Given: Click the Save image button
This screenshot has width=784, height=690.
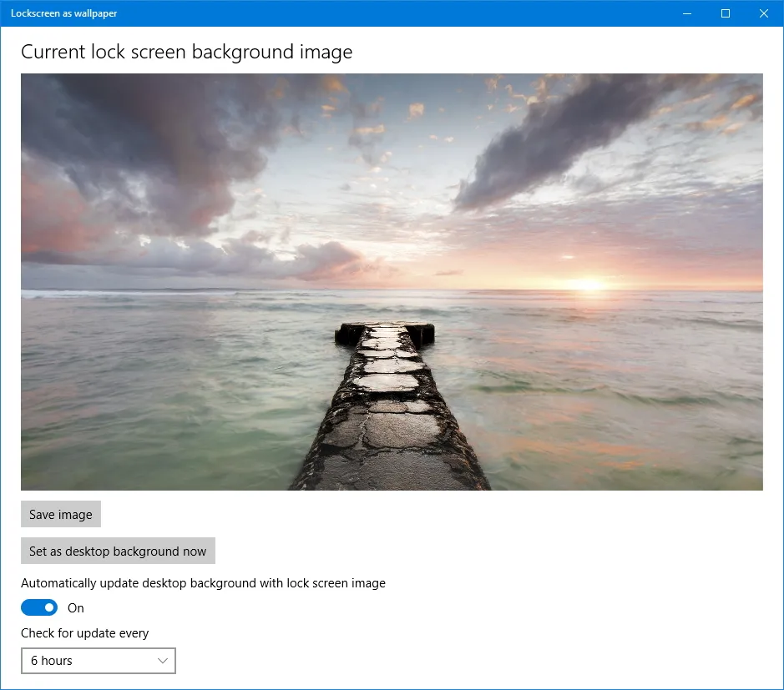Looking at the screenshot, I should (60, 514).
